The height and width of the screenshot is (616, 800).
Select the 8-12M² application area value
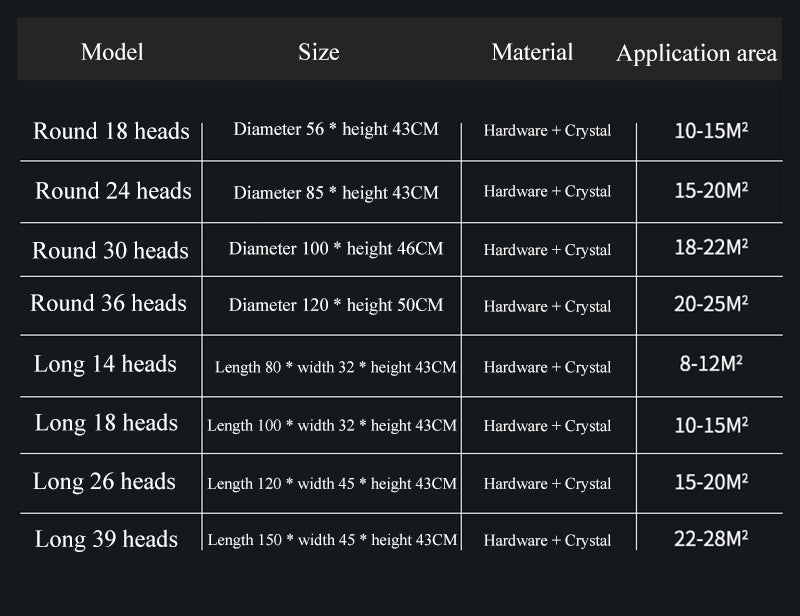(711, 364)
